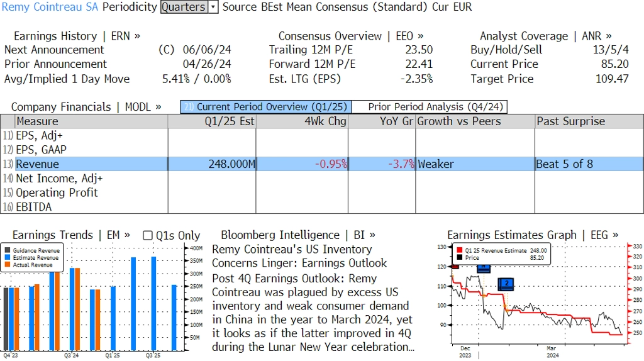Image resolution: width=644 pixels, height=361 pixels.
Task: Click the Source BEst Mean Consensus label
Action: tap(325, 7)
